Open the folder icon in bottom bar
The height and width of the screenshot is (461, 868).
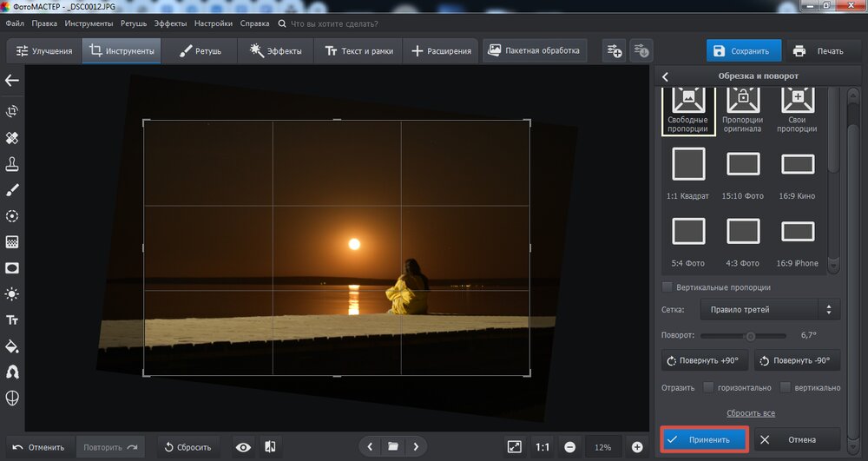coord(393,446)
